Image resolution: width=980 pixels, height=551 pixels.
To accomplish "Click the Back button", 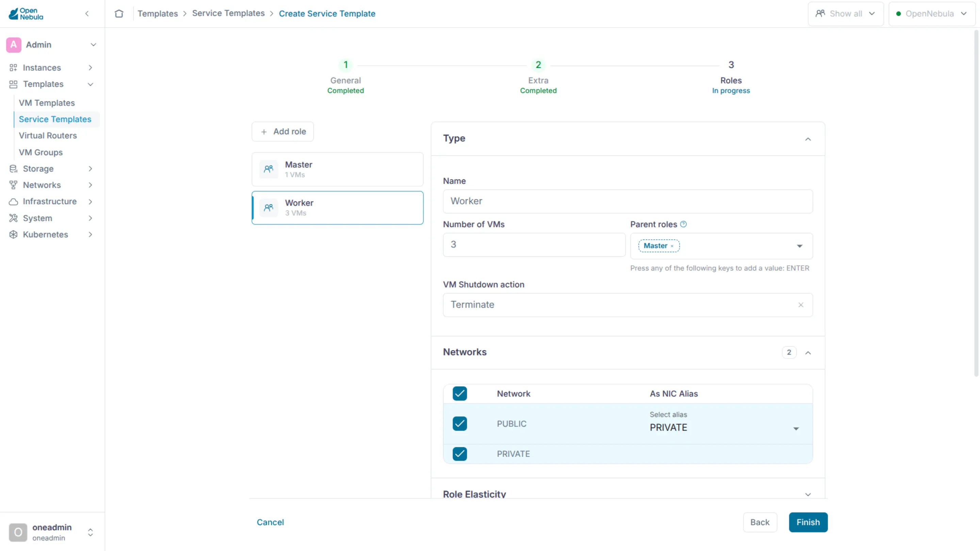I will [760, 522].
